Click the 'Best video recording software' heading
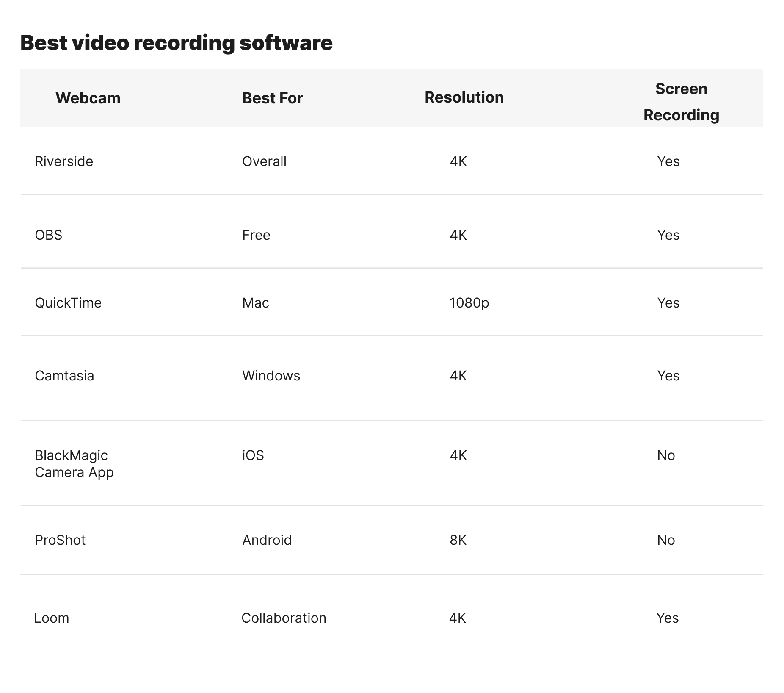 click(177, 43)
